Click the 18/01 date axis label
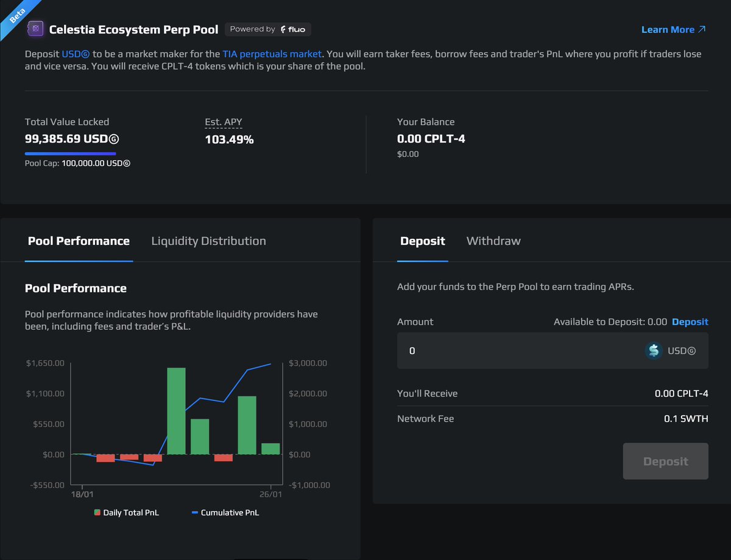Image resolution: width=731 pixels, height=560 pixels. (82, 494)
